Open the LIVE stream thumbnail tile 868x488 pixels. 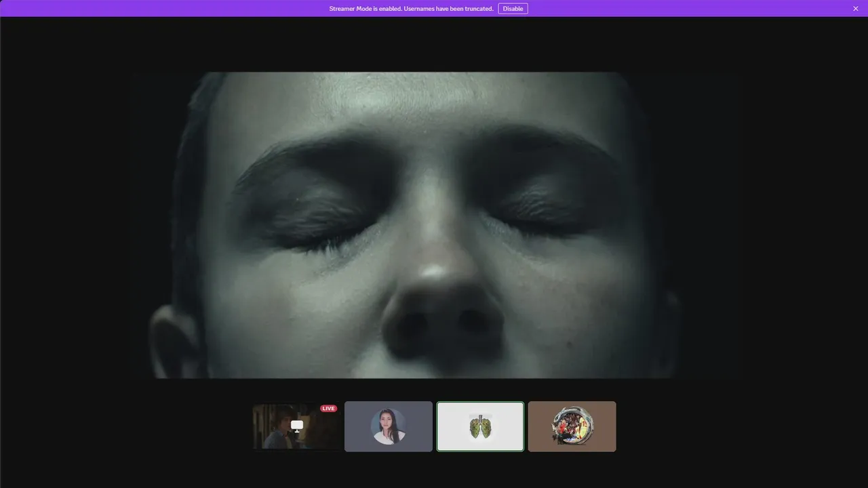[x=297, y=426]
